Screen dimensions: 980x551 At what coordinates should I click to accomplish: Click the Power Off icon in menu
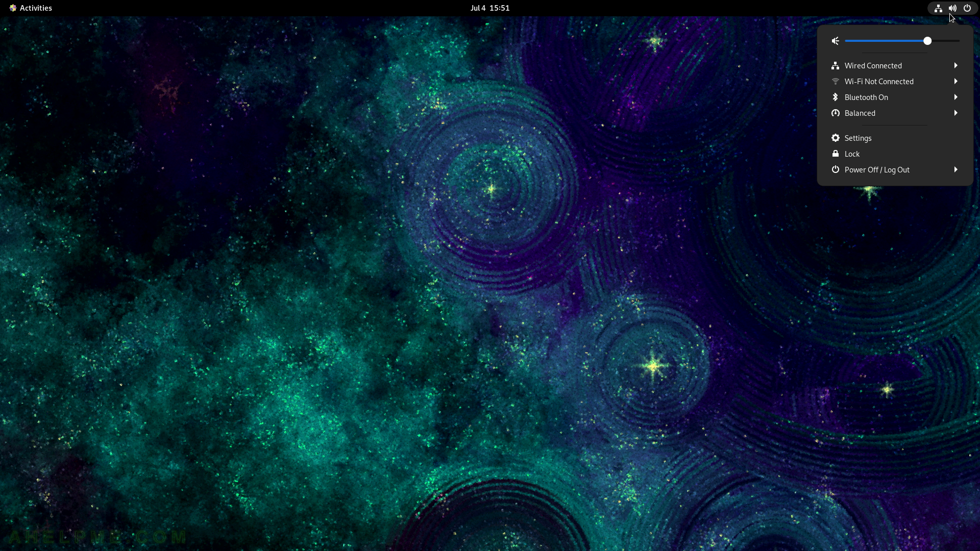(836, 170)
